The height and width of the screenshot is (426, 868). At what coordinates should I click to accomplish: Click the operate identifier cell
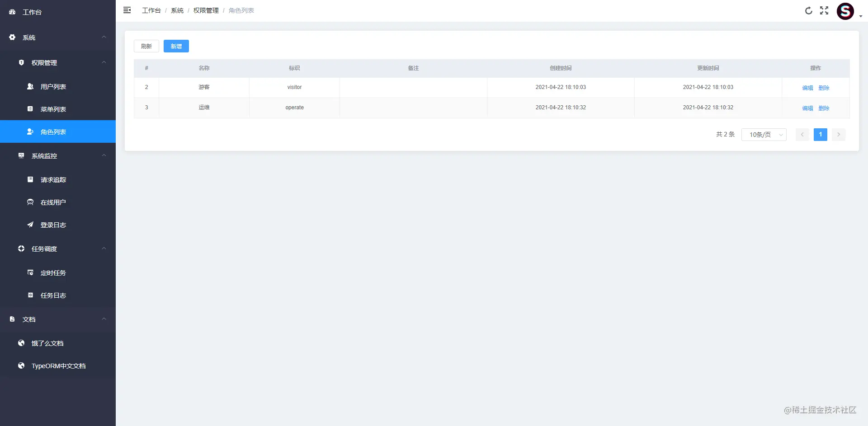[x=295, y=108]
